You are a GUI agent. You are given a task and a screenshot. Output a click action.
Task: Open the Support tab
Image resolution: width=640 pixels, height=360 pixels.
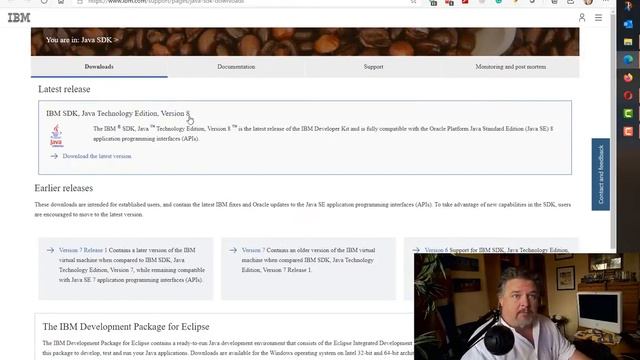(373, 67)
